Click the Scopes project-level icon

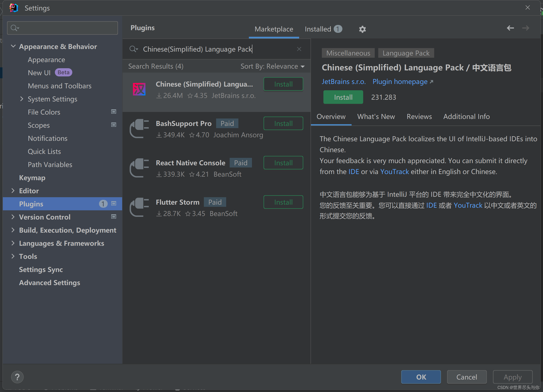(114, 125)
